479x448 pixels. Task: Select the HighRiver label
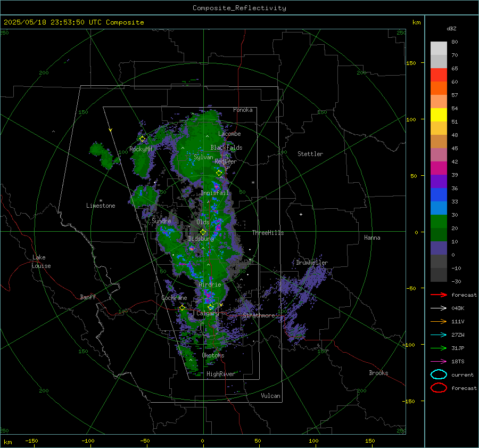[x=220, y=374]
